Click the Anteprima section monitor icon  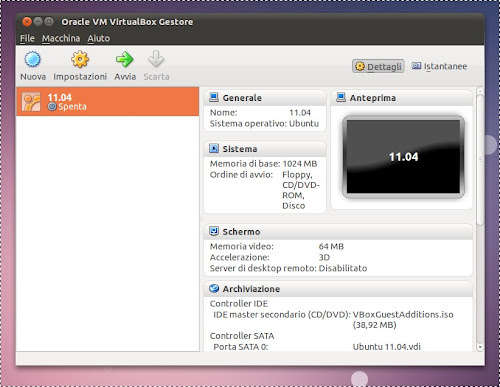pos(341,97)
